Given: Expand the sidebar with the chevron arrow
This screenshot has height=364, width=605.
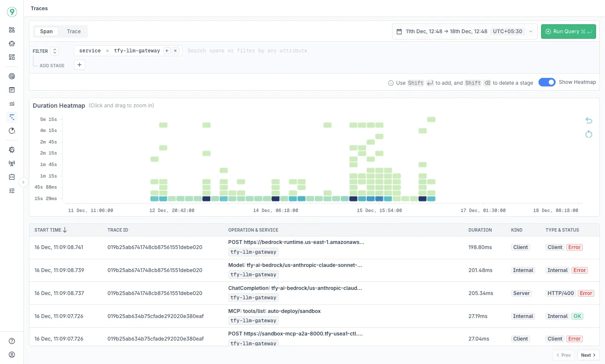Looking at the screenshot, I should tap(23, 182).
